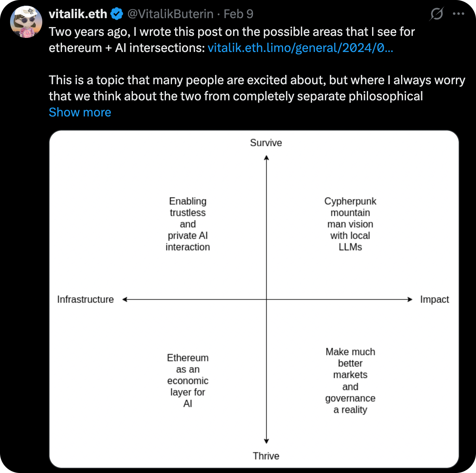
Task: Open the vitalik.eth.limo blog post link
Action: point(300,48)
